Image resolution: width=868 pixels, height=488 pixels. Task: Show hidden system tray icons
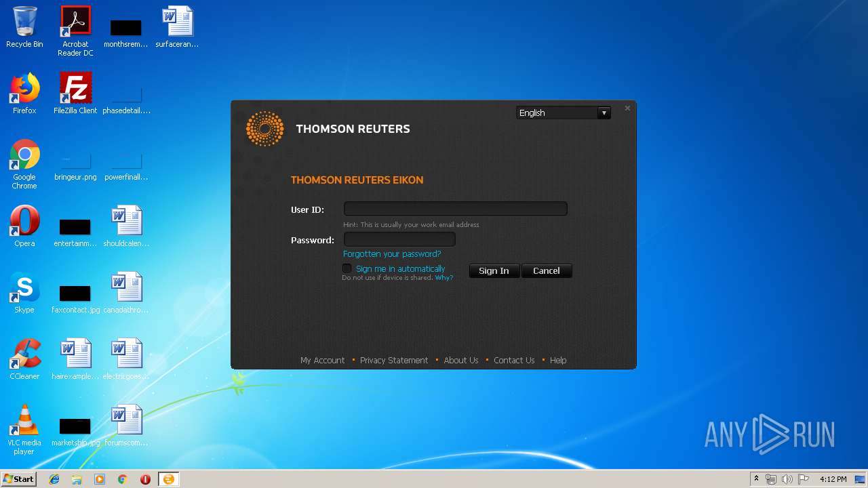(756, 479)
